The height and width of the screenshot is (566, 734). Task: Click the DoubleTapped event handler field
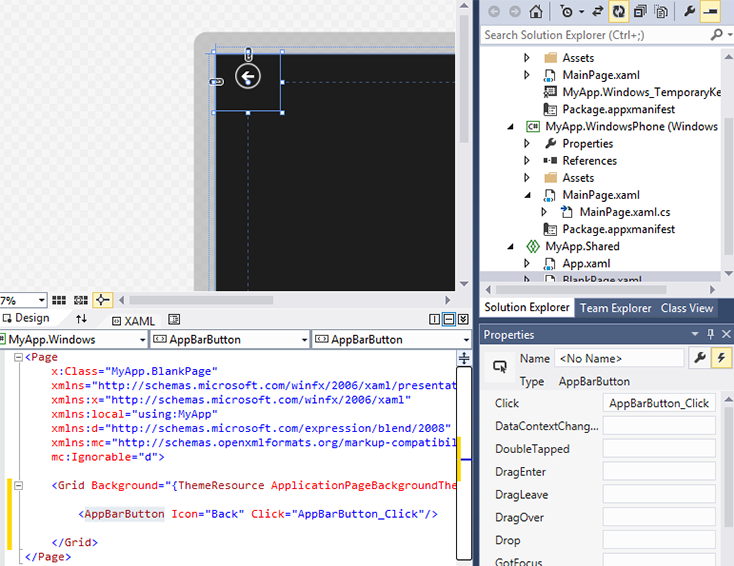tap(659, 449)
